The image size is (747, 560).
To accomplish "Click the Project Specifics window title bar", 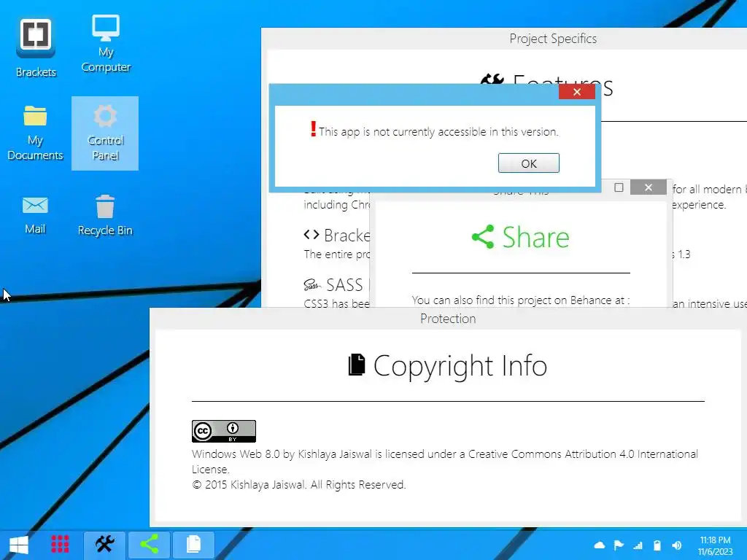I will tap(553, 39).
